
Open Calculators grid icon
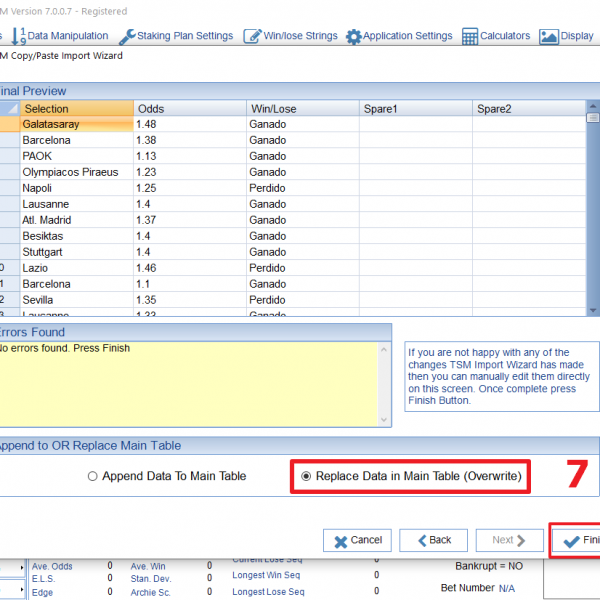(x=470, y=37)
